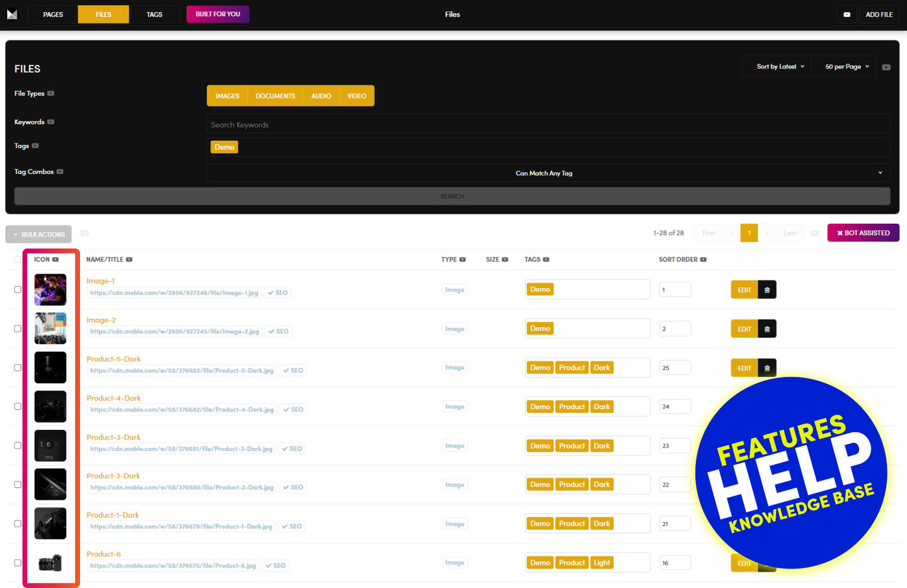Click the video icon next to per-page dropdown
Image resolution: width=907 pixels, height=588 pixels.
(886, 67)
